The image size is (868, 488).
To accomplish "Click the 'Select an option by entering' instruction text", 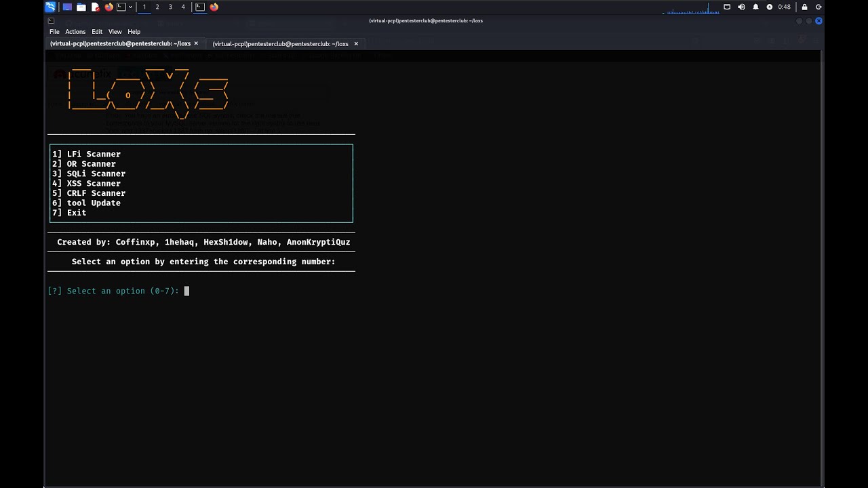I will 203,262.
